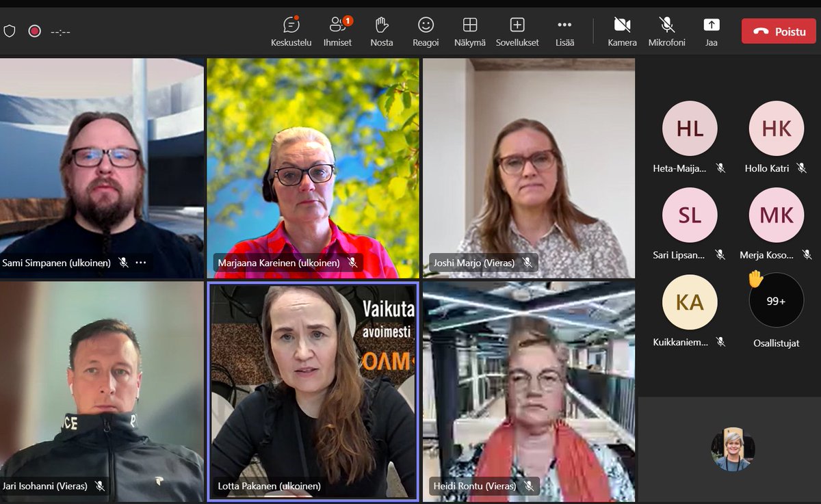Select Sami Simpanen video tile
The height and width of the screenshot is (504, 821).
[102, 168]
